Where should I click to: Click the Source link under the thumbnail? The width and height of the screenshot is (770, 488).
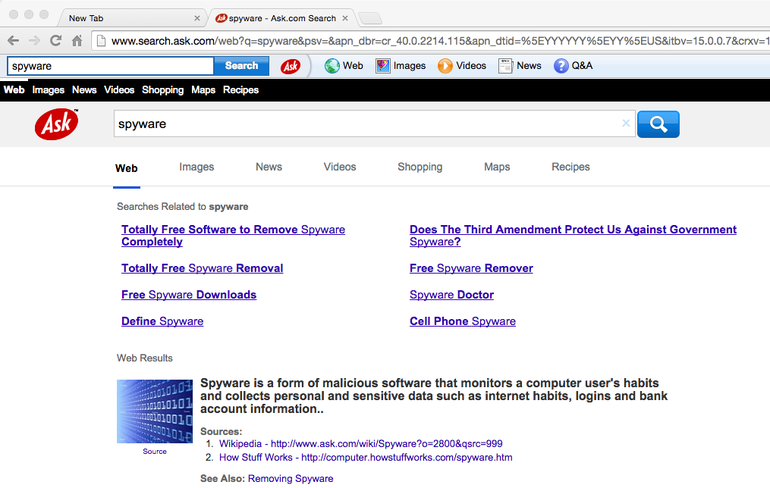155,451
